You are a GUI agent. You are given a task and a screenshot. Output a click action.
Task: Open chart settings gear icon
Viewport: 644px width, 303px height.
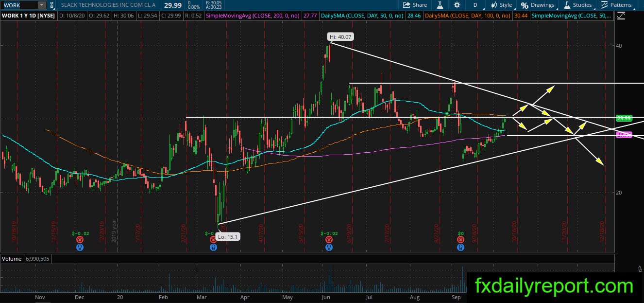click(457, 5)
